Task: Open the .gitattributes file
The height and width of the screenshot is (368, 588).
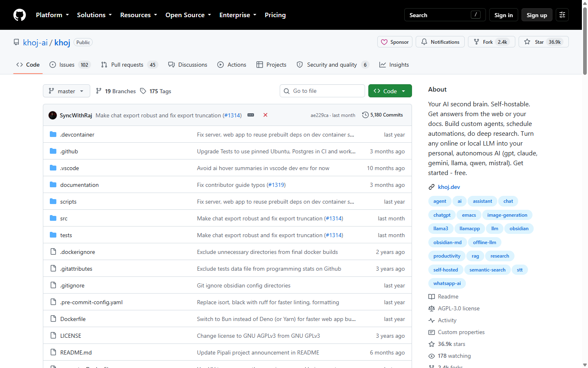Action: click(76, 269)
